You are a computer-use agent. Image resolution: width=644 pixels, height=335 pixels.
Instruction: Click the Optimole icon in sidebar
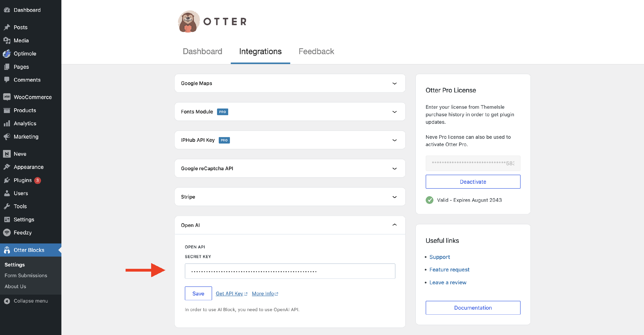coord(7,54)
